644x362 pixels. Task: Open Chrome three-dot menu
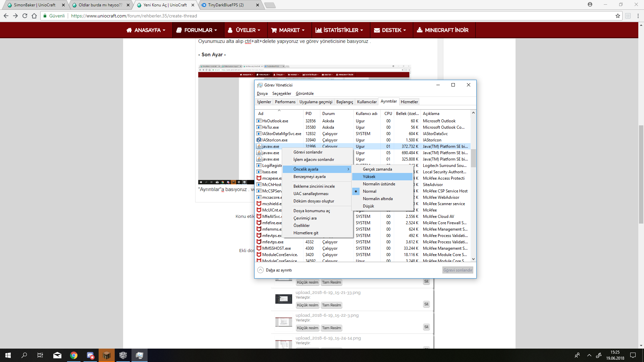coord(638,16)
